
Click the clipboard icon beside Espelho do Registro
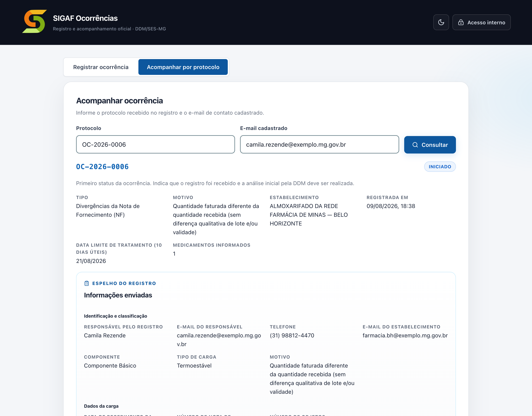point(87,283)
